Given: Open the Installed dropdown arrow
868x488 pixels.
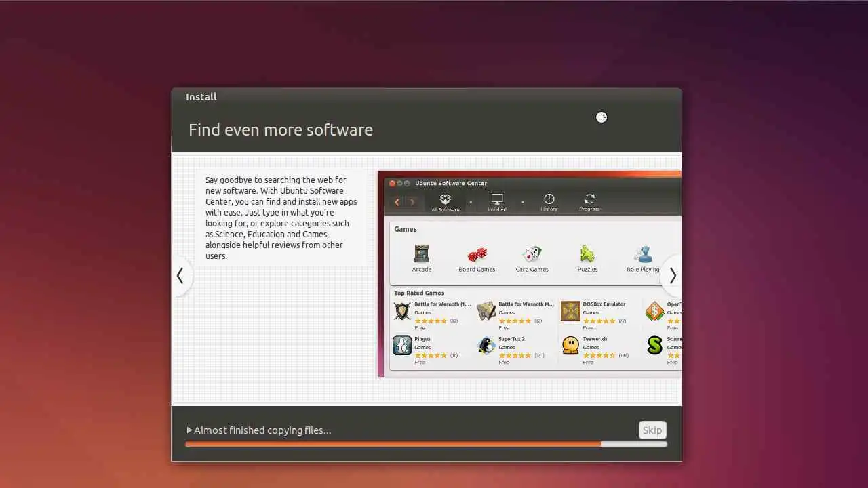Looking at the screenshot, I should pos(522,202).
